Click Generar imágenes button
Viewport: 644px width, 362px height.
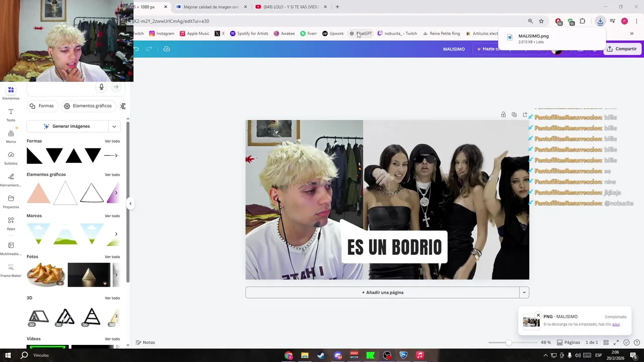coord(66,126)
